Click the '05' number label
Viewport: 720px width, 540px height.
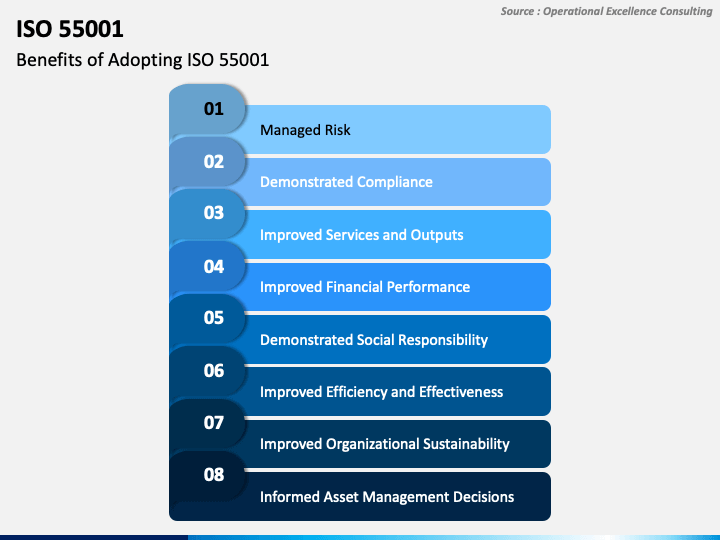click(214, 317)
